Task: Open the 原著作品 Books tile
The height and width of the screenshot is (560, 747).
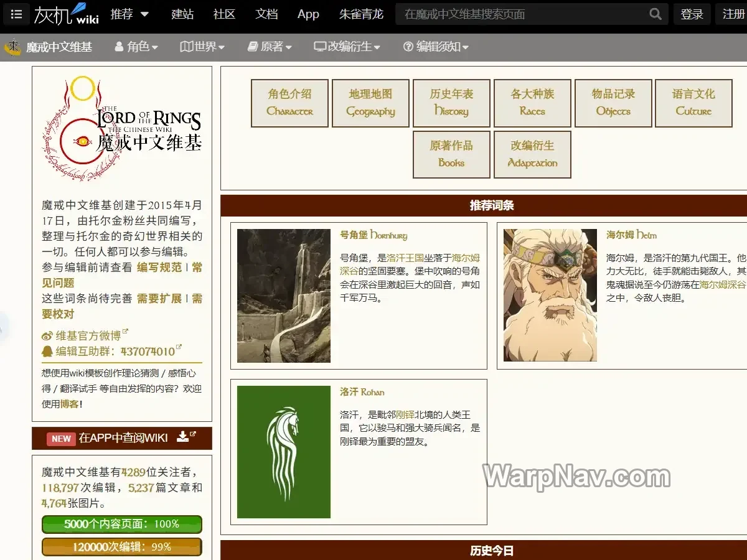Action: (451, 154)
